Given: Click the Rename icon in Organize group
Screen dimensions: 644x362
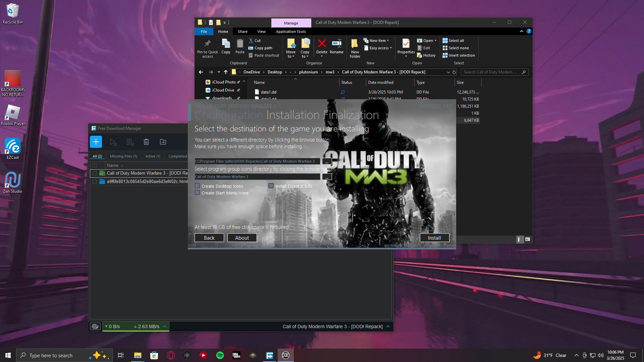Looking at the screenshot, I should click(336, 44).
